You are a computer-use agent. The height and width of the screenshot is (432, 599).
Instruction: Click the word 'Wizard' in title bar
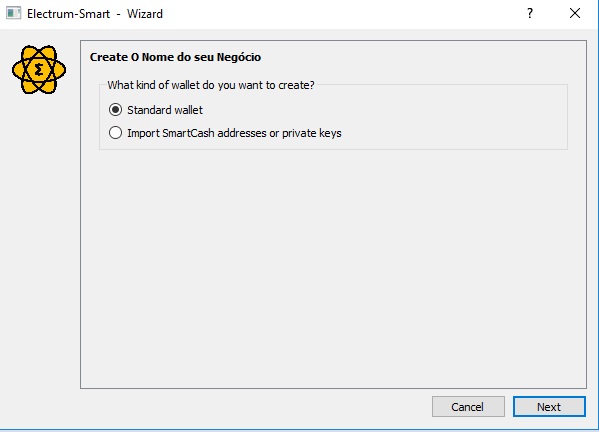click(145, 14)
